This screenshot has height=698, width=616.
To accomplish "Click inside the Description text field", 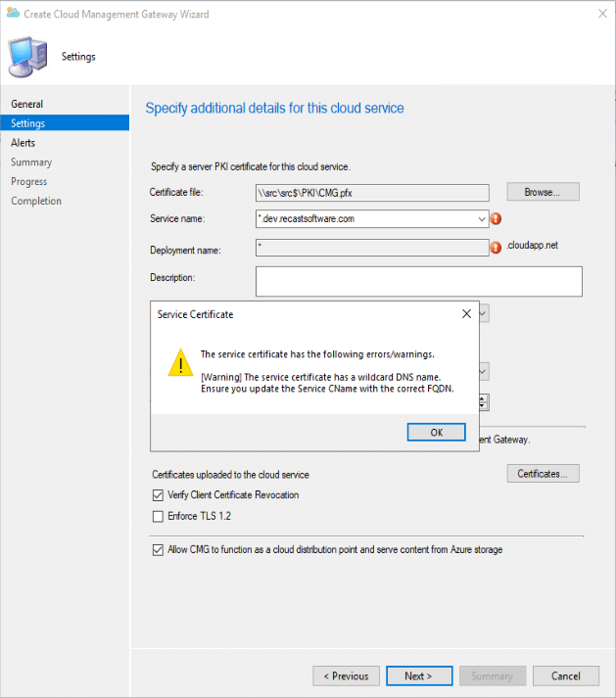I will tap(418, 281).
